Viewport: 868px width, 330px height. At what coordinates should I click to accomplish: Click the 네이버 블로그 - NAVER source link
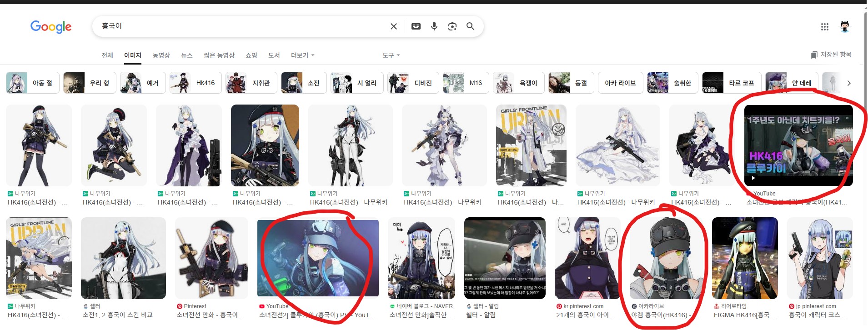point(425,306)
